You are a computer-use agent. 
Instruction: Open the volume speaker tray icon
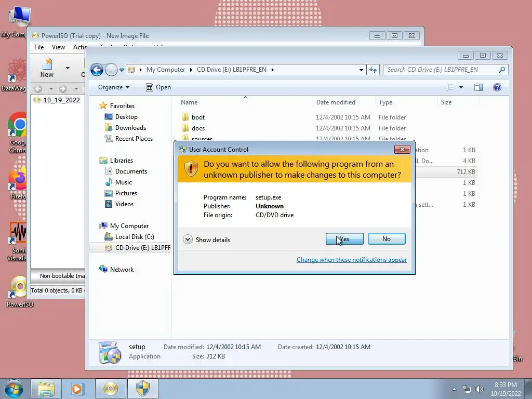(479, 389)
